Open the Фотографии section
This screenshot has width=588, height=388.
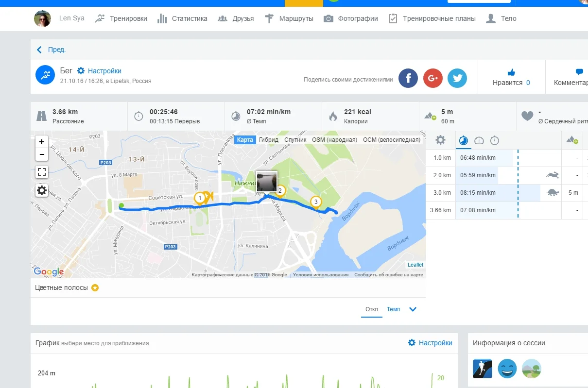351,18
